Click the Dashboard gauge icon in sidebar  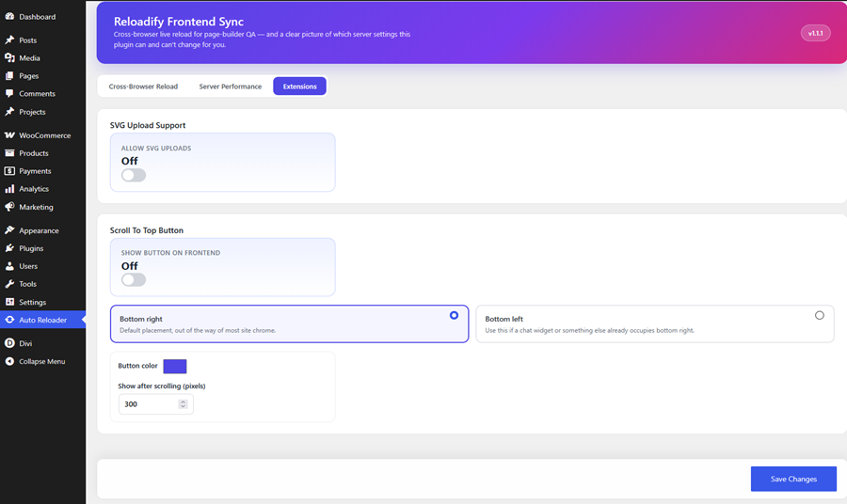pyautogui.click(x=9, y=16)
